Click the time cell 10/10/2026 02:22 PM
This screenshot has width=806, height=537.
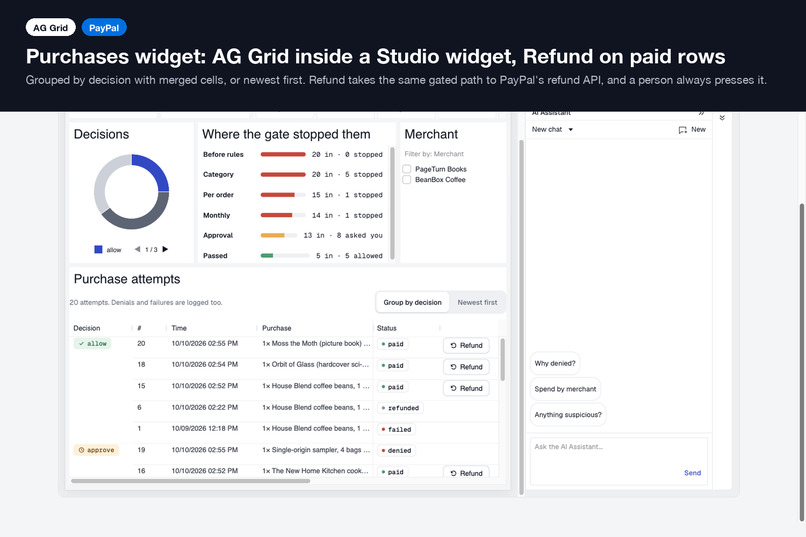click(x=205, y=407)
